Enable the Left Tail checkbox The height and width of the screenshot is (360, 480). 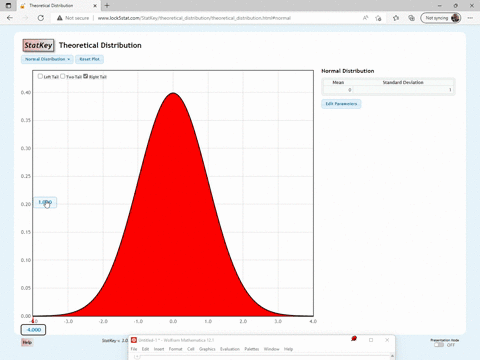[40, 76]
